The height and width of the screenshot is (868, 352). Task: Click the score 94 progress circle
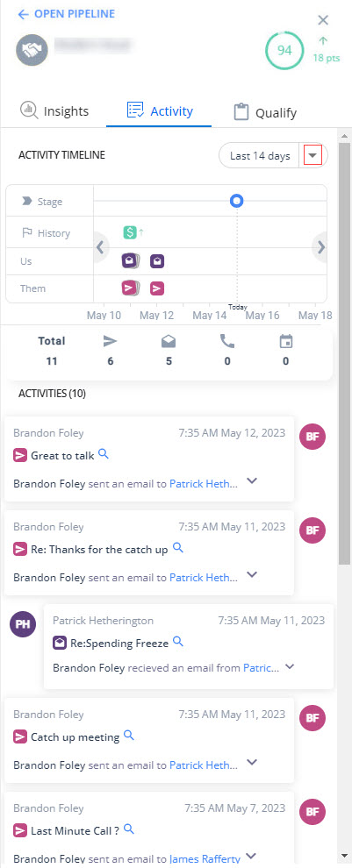pos(284,50)
